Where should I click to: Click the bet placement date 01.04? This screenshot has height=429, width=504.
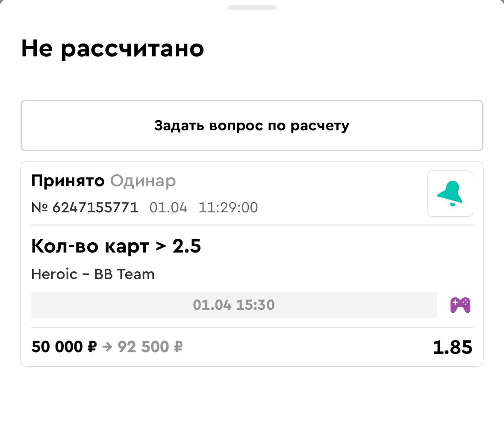pyautogui.click(x=168, y=208)
